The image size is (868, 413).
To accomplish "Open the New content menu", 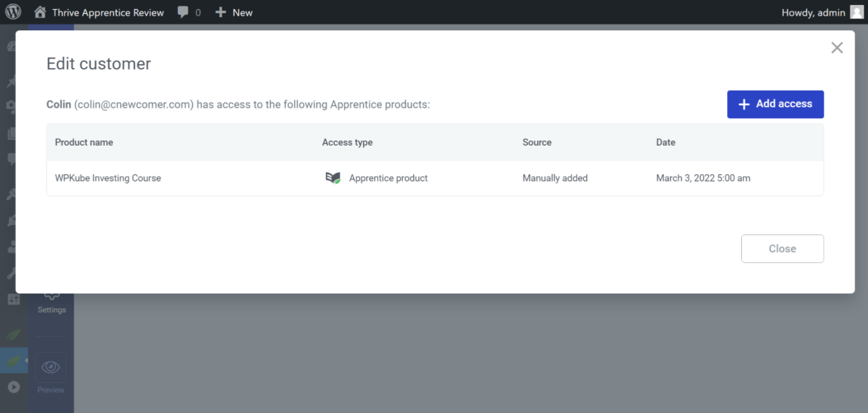I will 234,13.
